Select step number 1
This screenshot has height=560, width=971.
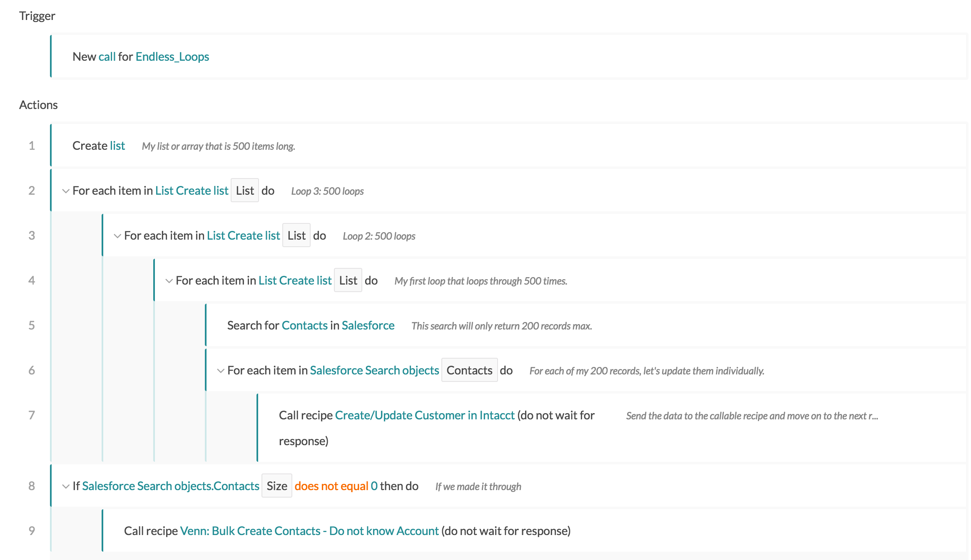tap(32, 146)
